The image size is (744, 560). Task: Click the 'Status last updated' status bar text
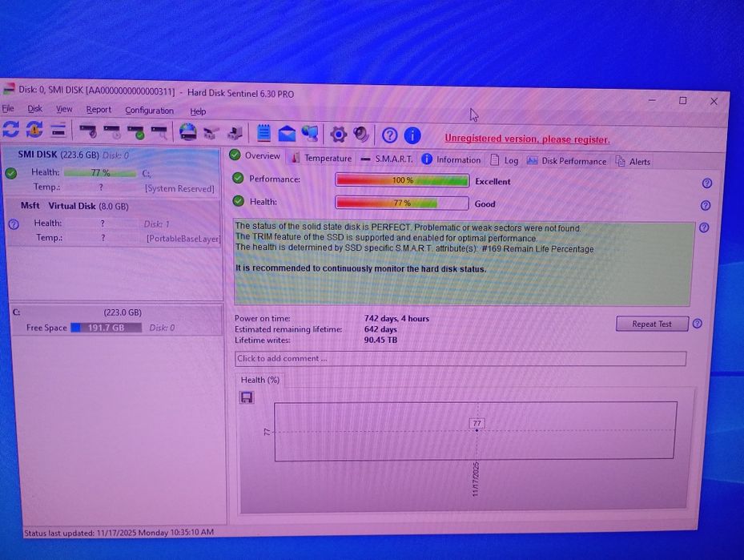[119, 533]
